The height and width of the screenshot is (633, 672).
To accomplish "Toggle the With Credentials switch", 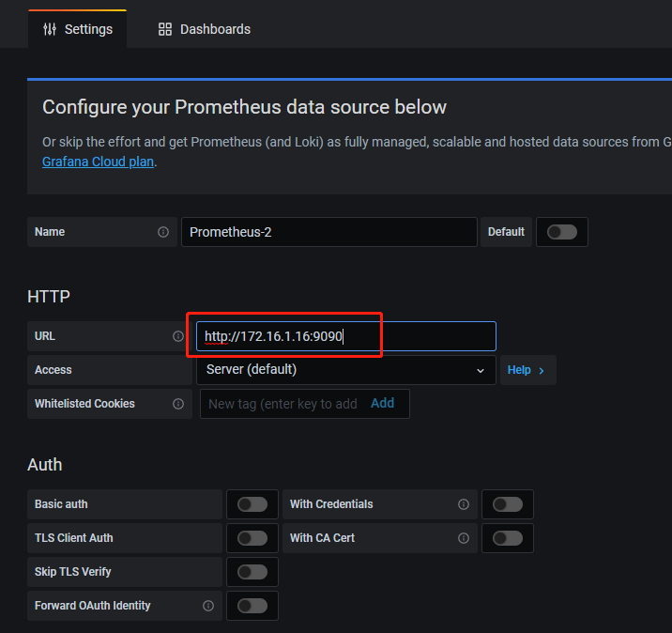I will click(x=507, y=504).
